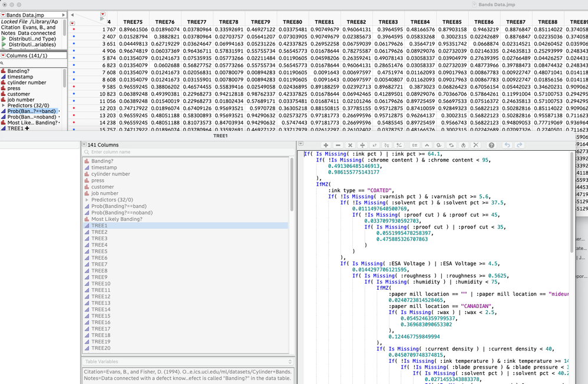Click the minus (subtract) operator button
The height and width of the screenshot is (384, 588).
[338, 145]
